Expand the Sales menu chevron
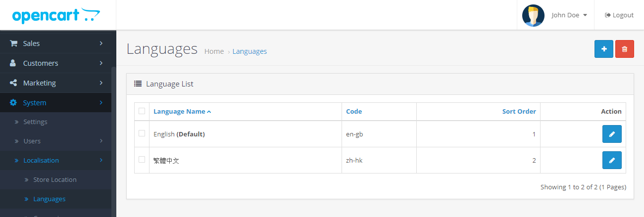The height and width of the screenshot is (217, 644). (101, 43)
